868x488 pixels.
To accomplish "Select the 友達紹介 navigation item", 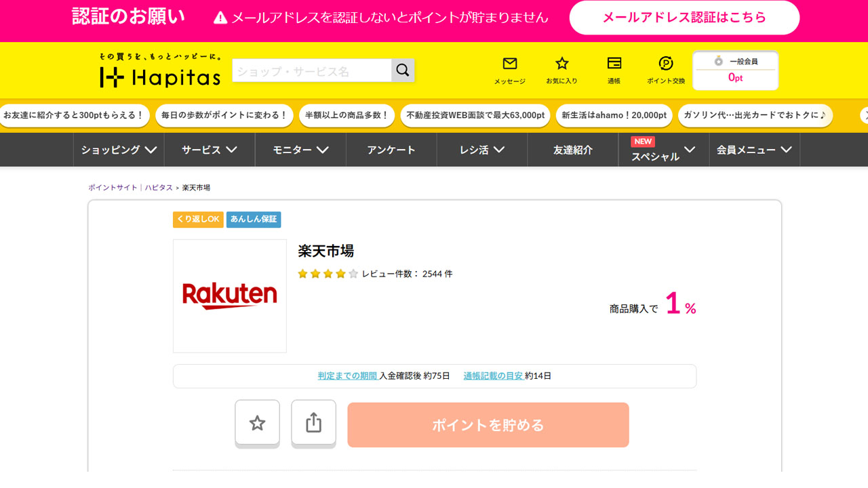I will (x=572, y=150).
